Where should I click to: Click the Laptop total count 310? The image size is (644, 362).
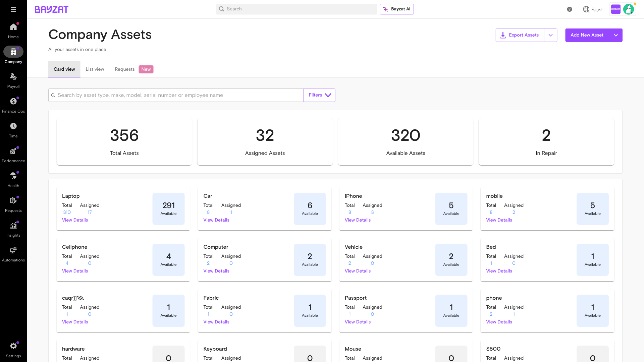pos(67,213)
